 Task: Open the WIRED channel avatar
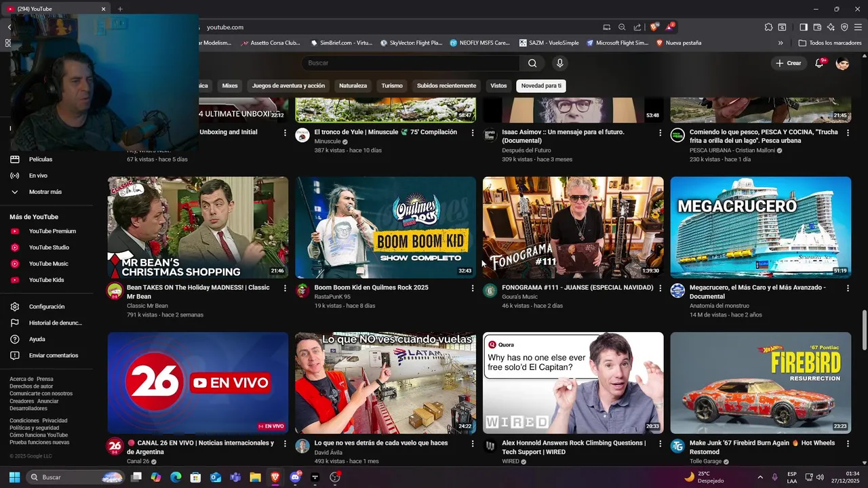click(x=490, y=446)
